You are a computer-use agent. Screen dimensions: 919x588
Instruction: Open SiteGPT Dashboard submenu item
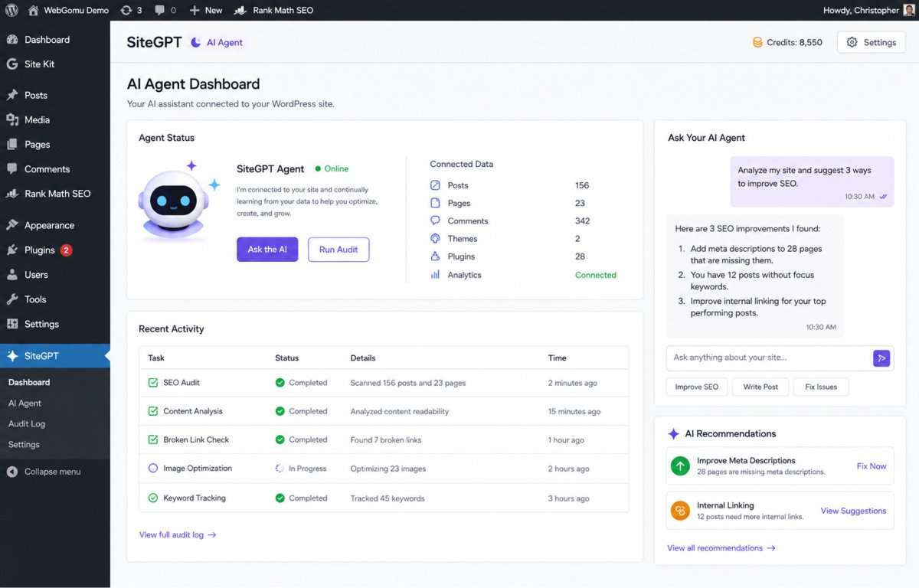pyautogui.click(x=29, y=382)
